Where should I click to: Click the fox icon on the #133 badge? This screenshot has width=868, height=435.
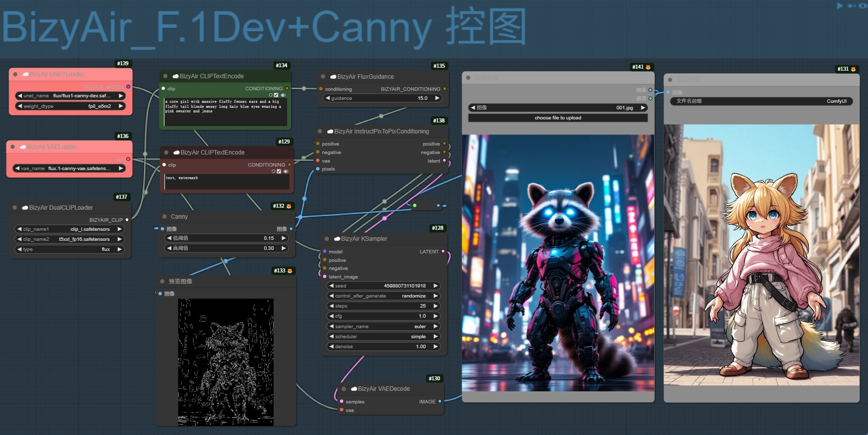coord(290,271)
